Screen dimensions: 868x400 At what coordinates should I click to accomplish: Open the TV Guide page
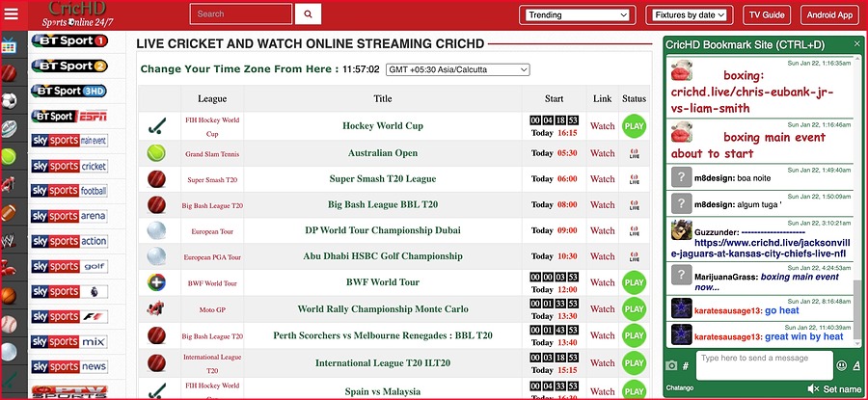(x=767, y=14)
